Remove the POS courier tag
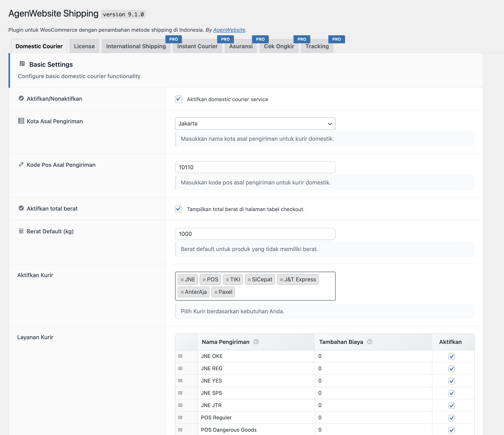 204,280
